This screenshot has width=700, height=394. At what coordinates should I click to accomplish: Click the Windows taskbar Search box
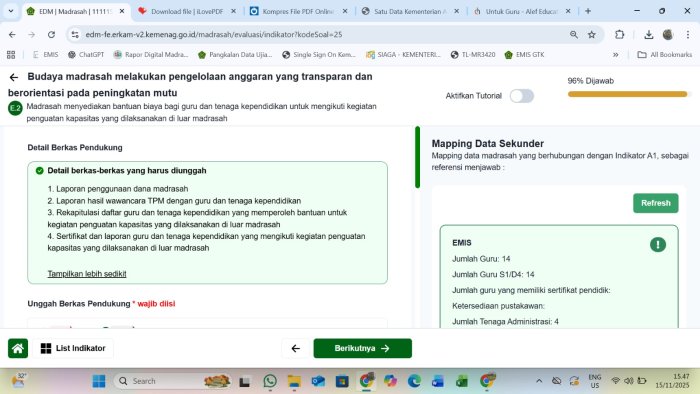tap(172, 381)
